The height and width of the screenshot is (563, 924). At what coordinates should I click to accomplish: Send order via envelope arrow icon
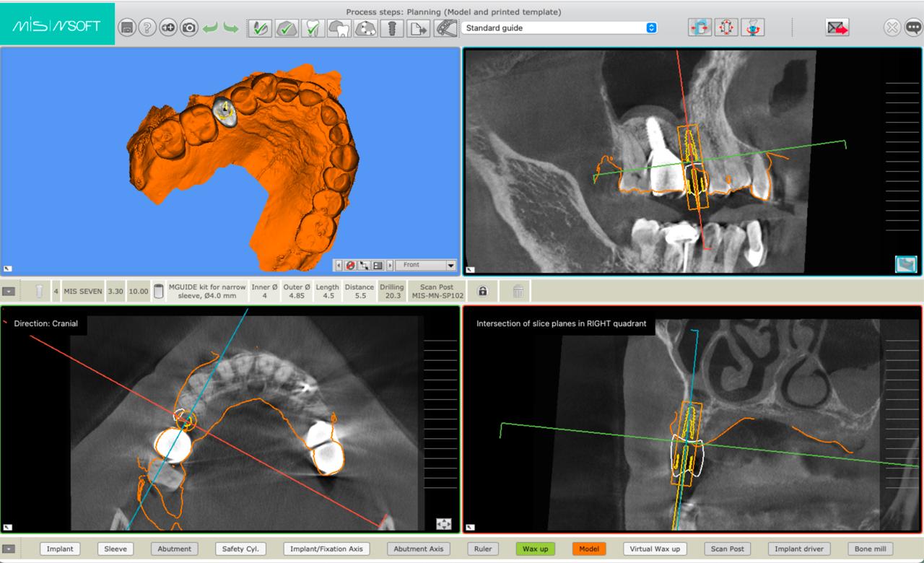837,27
